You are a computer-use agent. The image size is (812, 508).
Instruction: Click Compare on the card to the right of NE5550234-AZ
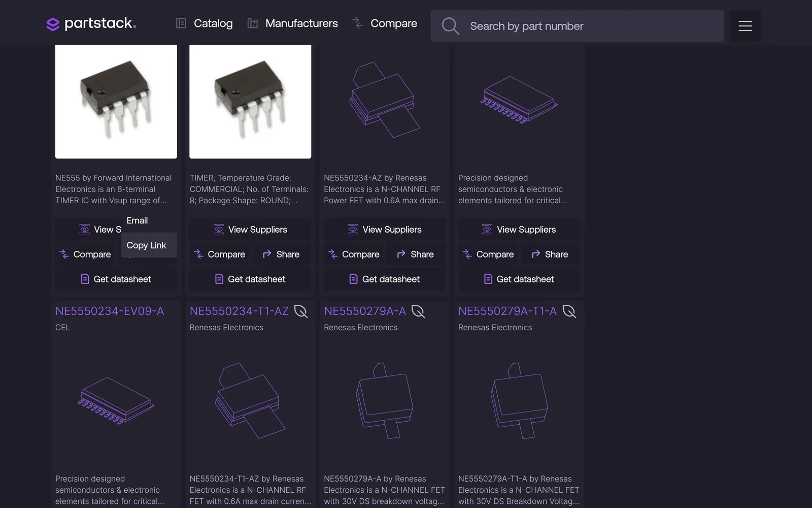pyautogui.click(x=488, y=255)
